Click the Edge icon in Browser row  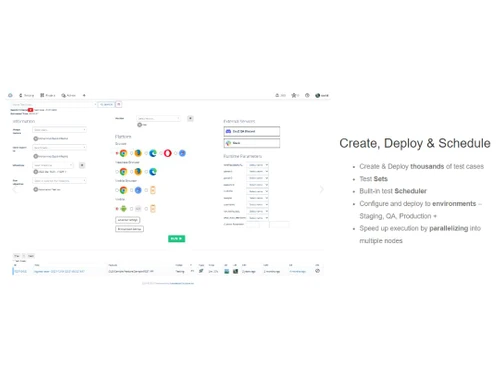click(153, 153)
